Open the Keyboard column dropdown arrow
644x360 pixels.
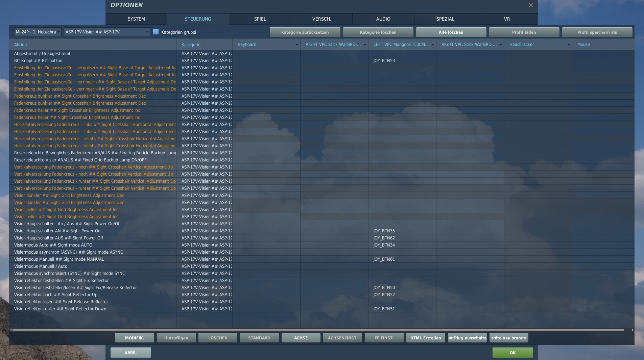tap(297, 45)
